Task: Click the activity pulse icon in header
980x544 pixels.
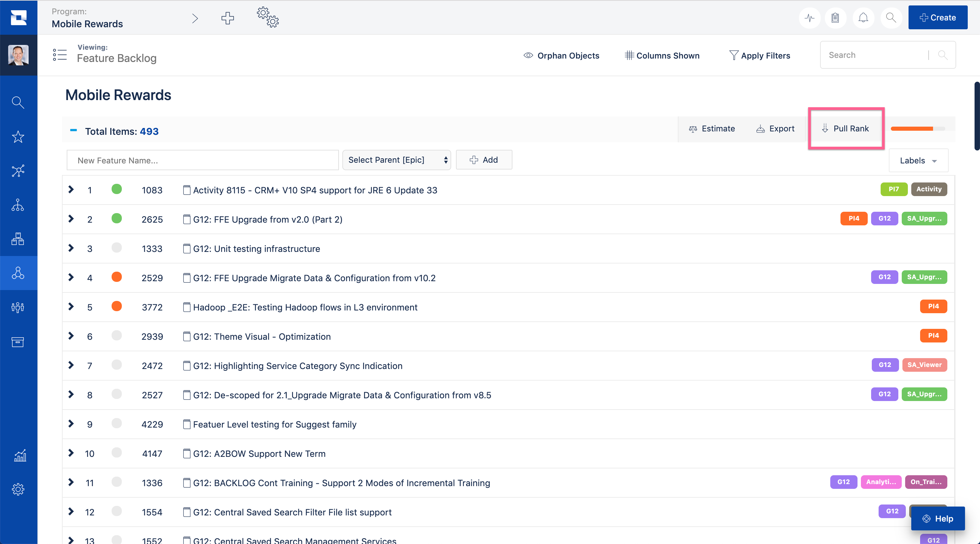Action: point(810,18)
